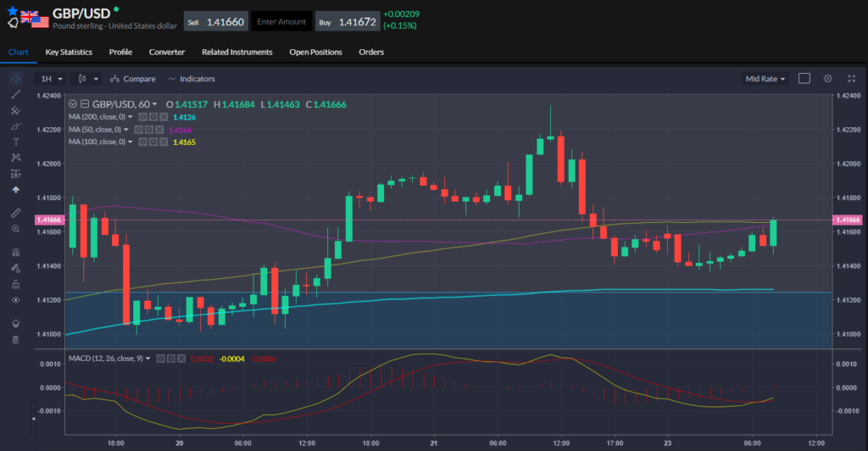The image size is (868, 451).
Task: Enter fullscreen chart mode
Action: 850,79
